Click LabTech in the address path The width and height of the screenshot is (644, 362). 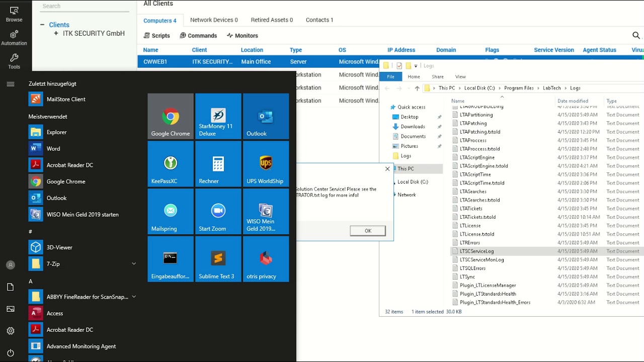click(551, 88)
